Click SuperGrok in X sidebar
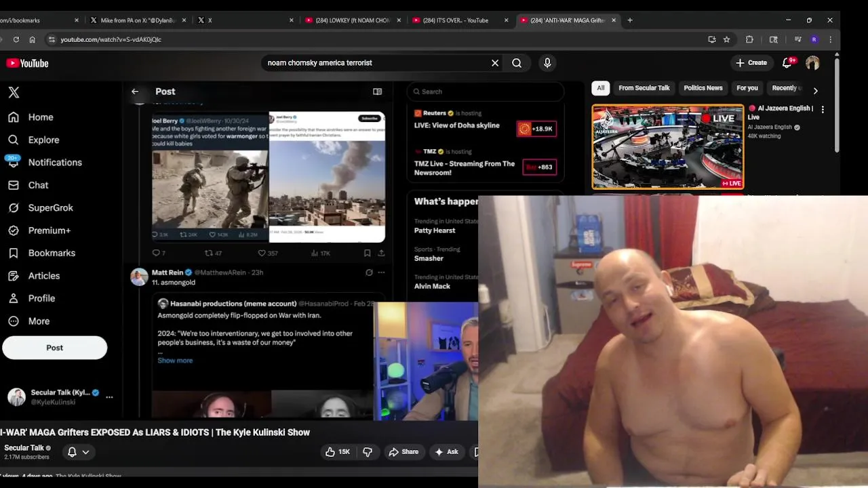868x488 pixels. pyautogui.click(x=41, y=208)
